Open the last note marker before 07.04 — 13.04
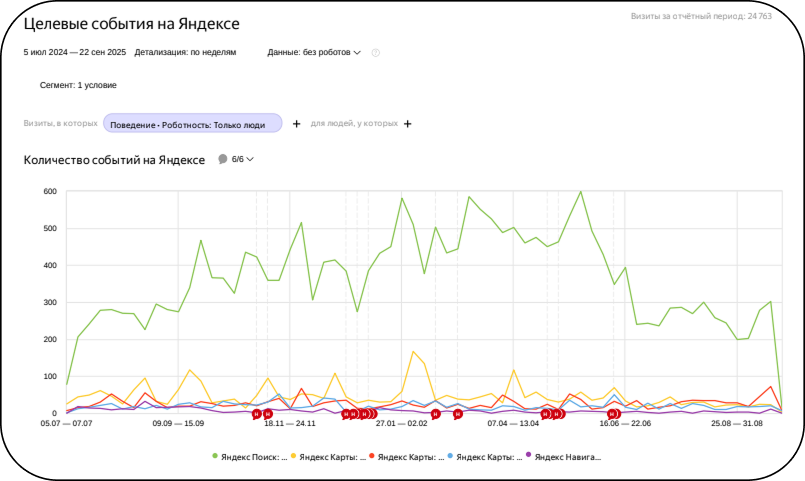 pyautogui.click(x=457, y=414)
